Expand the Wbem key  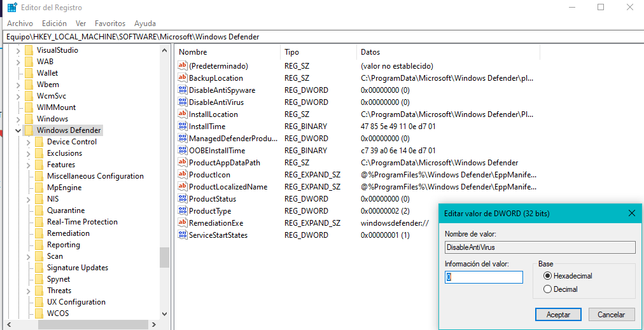18,85
